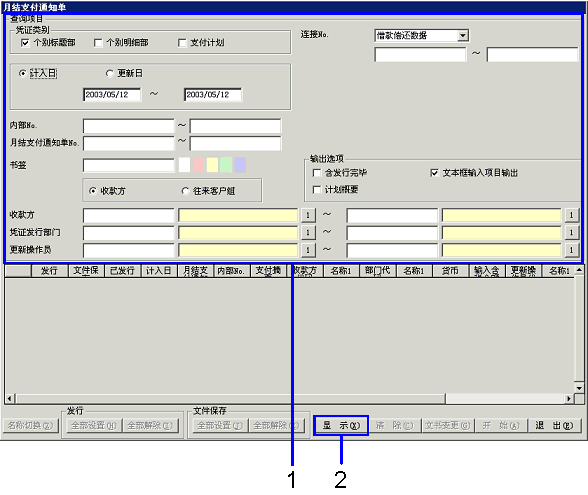Screen dimensions: 588x495
Task: Toggle the 个别标题部 checkbox
Action: pyautogui.click(x=25, y=43)
